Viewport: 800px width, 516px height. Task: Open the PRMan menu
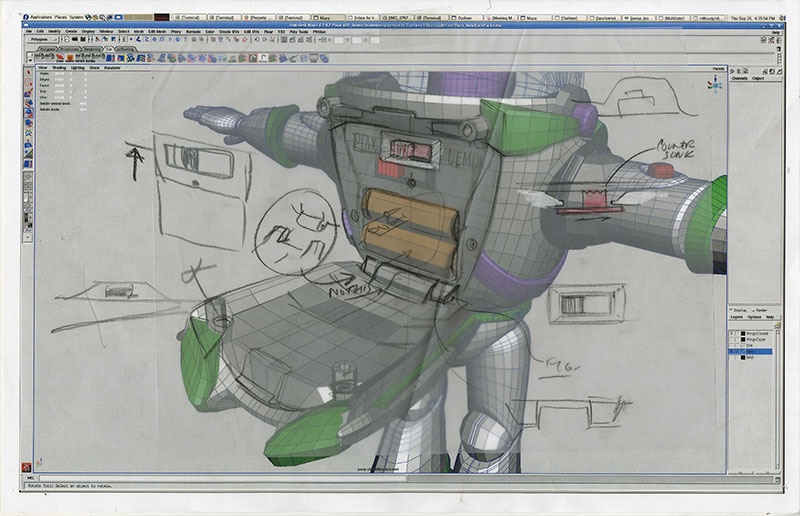(x=319, y=32)
